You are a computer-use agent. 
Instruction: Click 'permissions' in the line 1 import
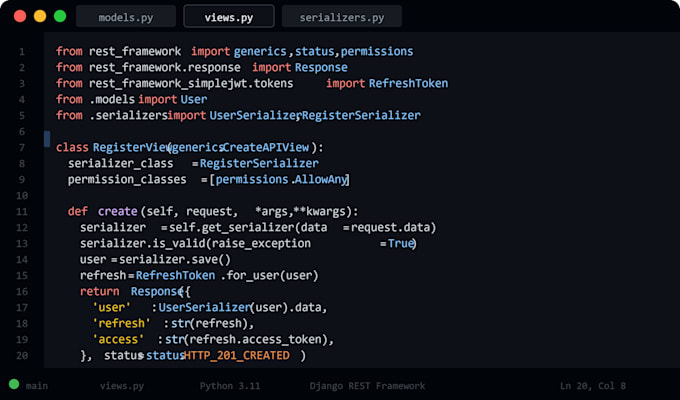[x=377, y=52]
